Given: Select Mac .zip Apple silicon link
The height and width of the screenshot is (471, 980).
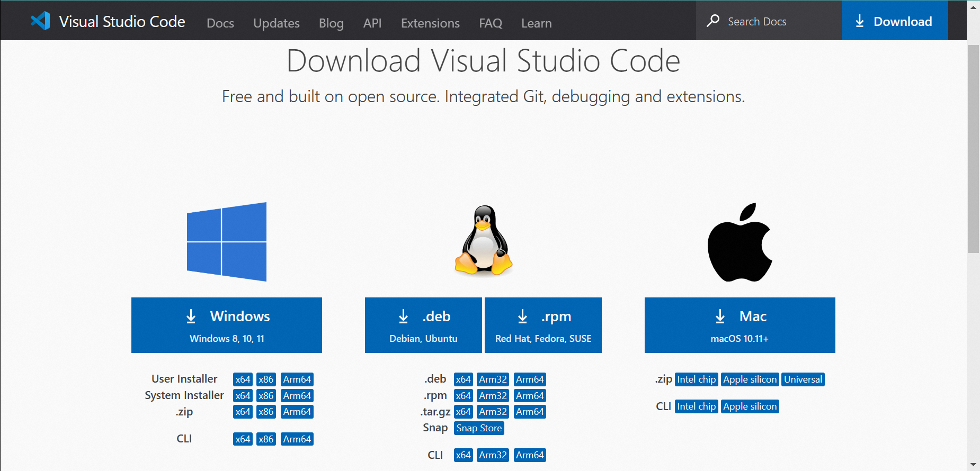Looking at the screenshot, I should coord(750,379).
